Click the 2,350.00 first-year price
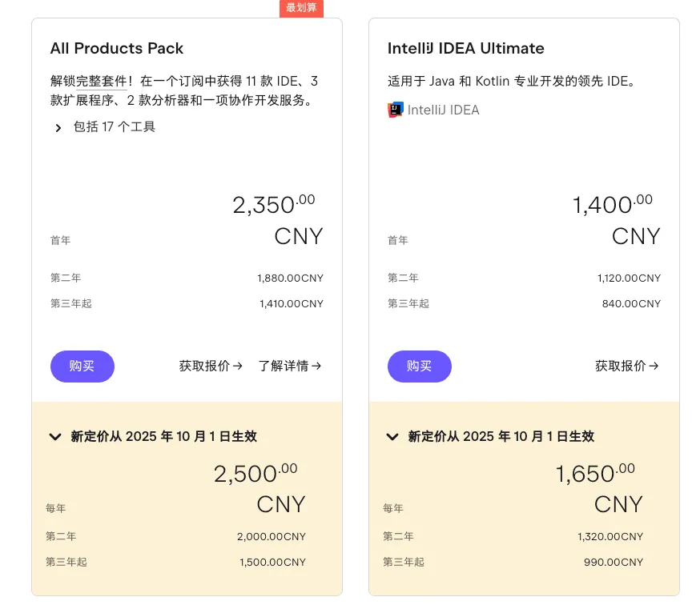The height and width of the screenshot is (605, 700). click(x=273, y=205)
